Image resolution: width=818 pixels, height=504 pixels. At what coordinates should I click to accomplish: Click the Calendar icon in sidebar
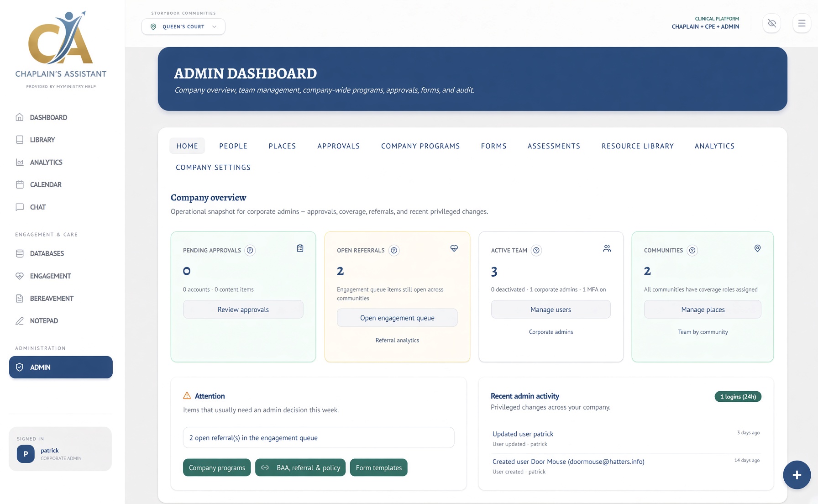click(20, 184)
